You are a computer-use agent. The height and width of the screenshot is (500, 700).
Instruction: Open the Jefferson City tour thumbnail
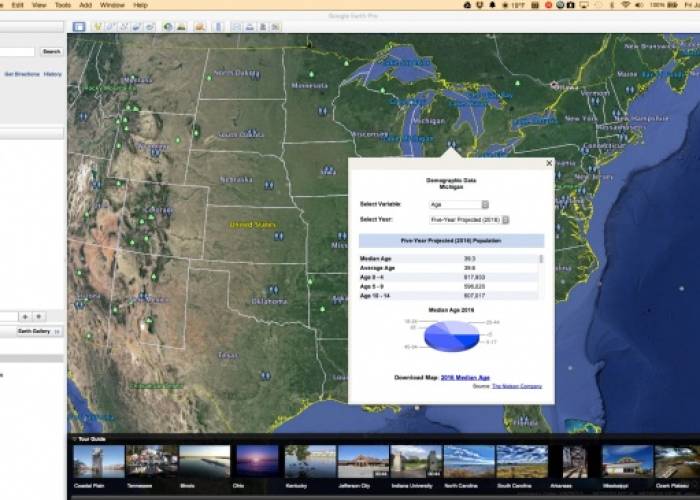pos(363,462)
